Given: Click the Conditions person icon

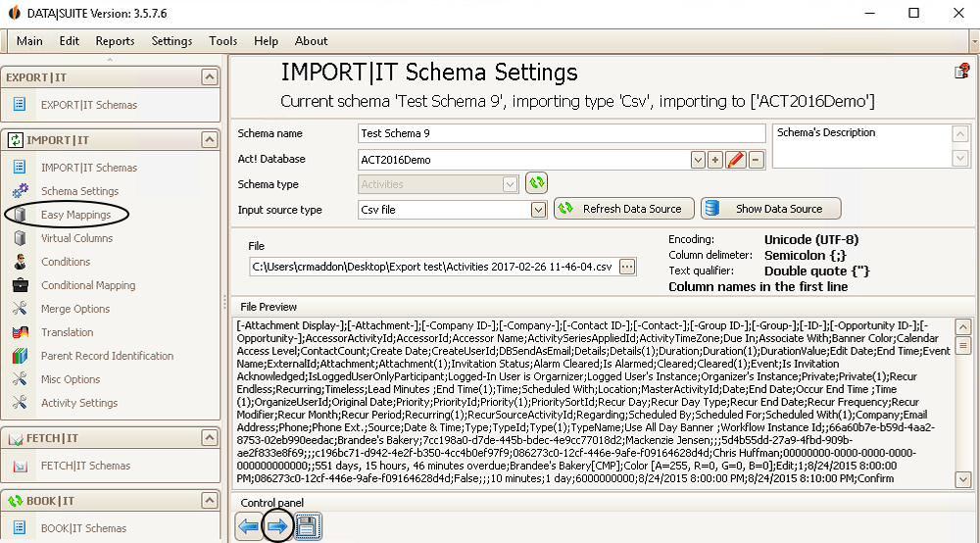Looking at the screenshot, I should click(20, 261).
